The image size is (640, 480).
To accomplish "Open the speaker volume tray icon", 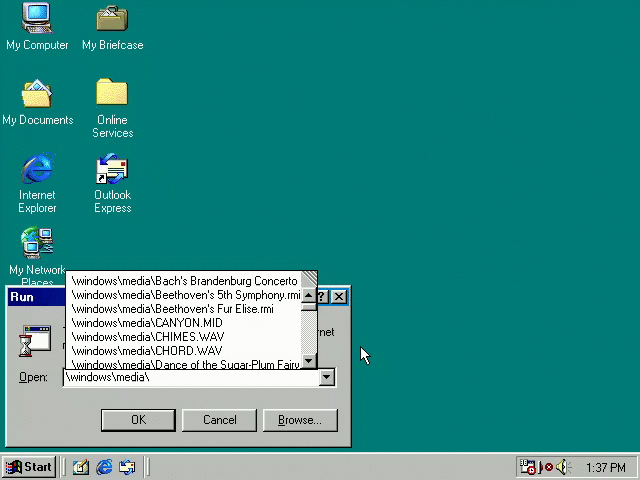I will (x=563, y=467).
